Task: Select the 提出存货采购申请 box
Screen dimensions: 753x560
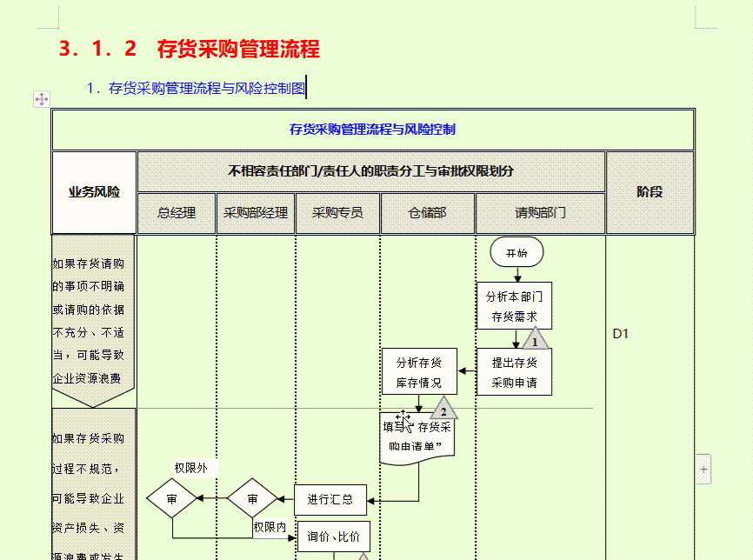Action: tap(515, 372)
